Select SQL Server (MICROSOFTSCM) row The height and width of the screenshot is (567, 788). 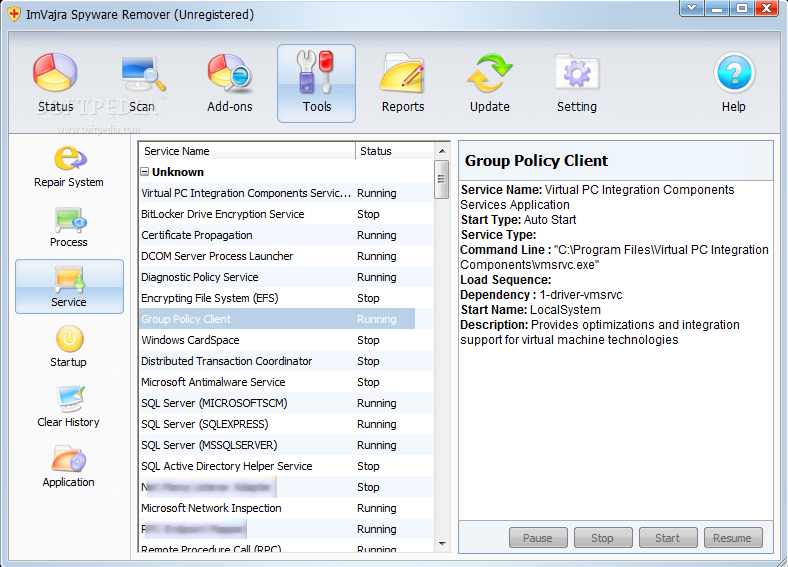(x=286, y=403)
